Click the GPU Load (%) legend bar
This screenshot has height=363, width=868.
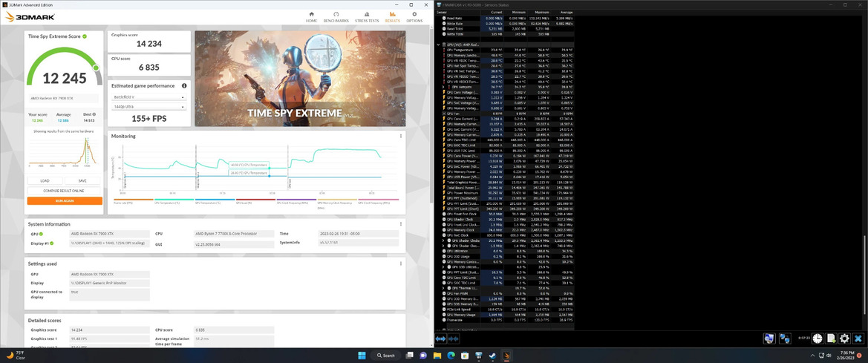tap(255, 200)
